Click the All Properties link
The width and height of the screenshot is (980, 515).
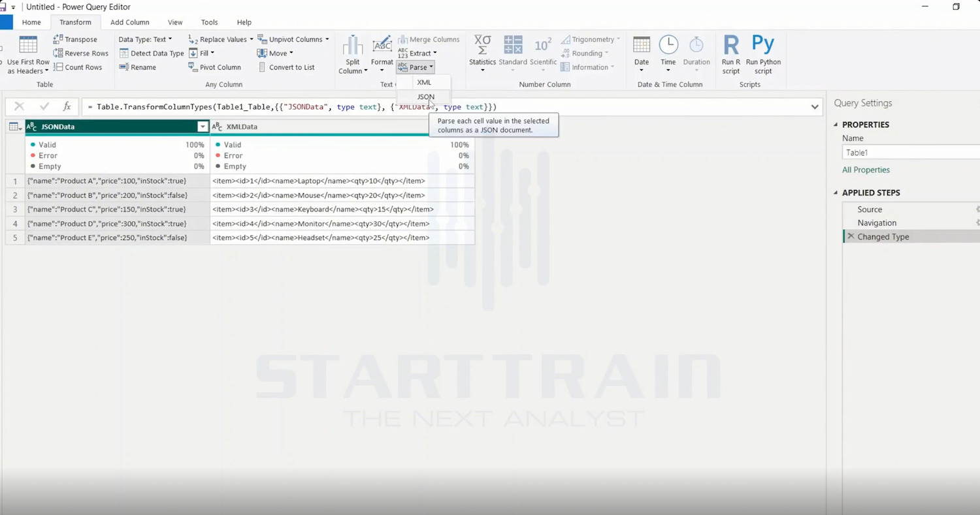tap(866, 170)
